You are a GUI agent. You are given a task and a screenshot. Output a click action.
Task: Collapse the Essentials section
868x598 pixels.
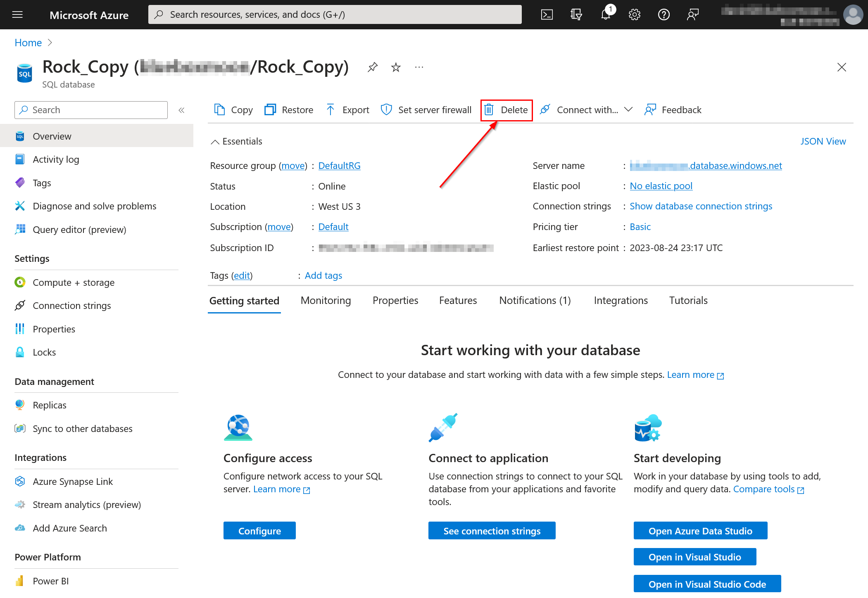coord(215,142)
